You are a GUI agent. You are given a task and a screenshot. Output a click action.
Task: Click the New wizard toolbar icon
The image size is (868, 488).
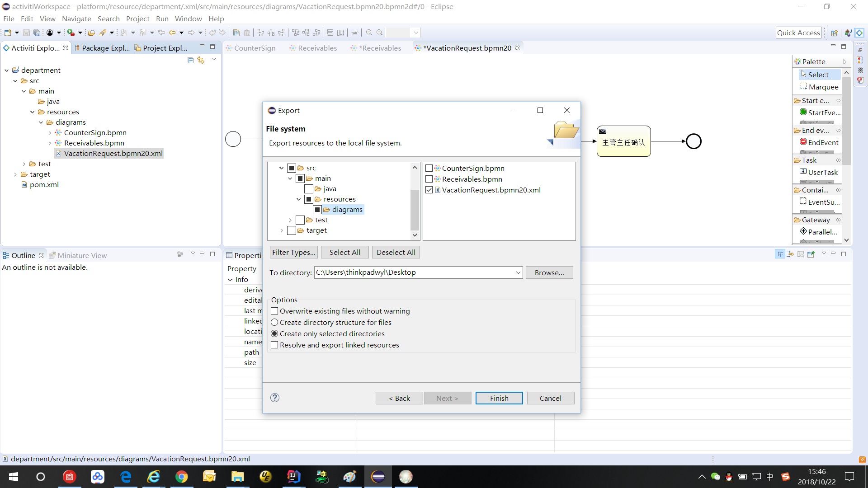point(8,33)
